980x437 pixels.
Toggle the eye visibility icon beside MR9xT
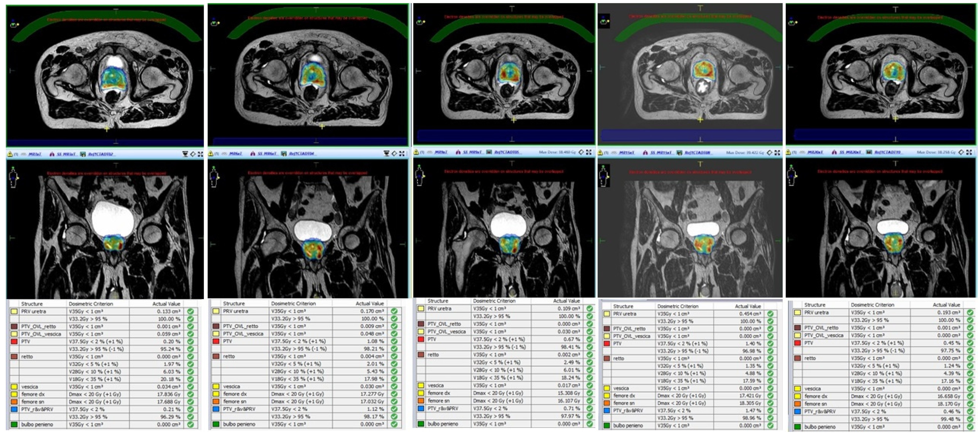tap(430, 152)
